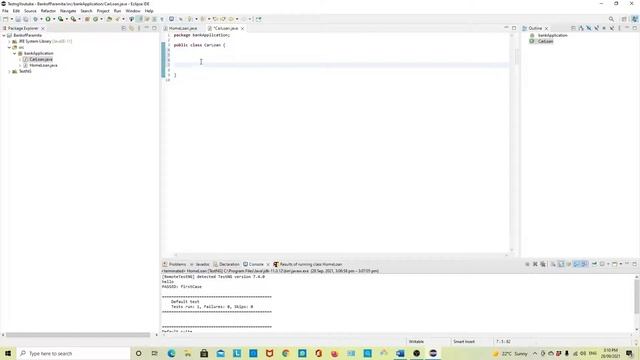The width and height of the screenshot is (640, 360).
Task: Click the New Java Package toolbar icon
Action: (x=87, y=19)
